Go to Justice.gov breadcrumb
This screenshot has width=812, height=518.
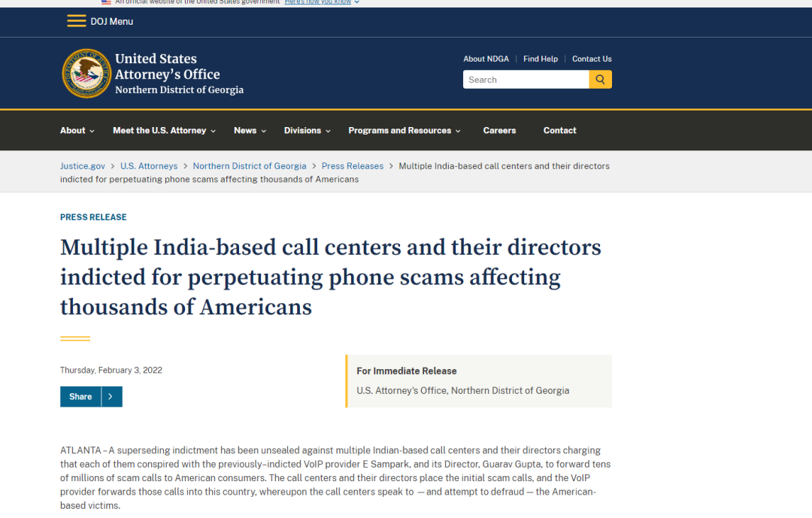83,166
